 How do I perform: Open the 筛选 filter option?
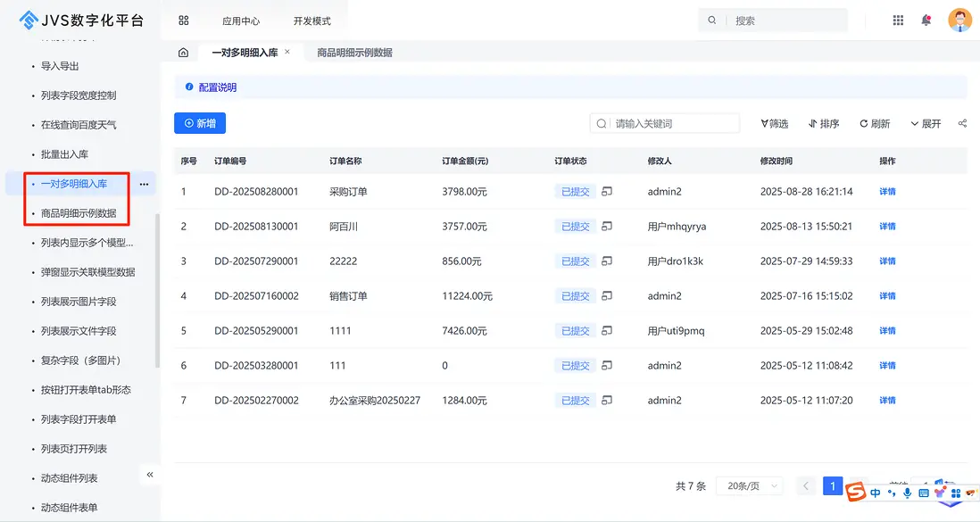[x=774, y=124]
